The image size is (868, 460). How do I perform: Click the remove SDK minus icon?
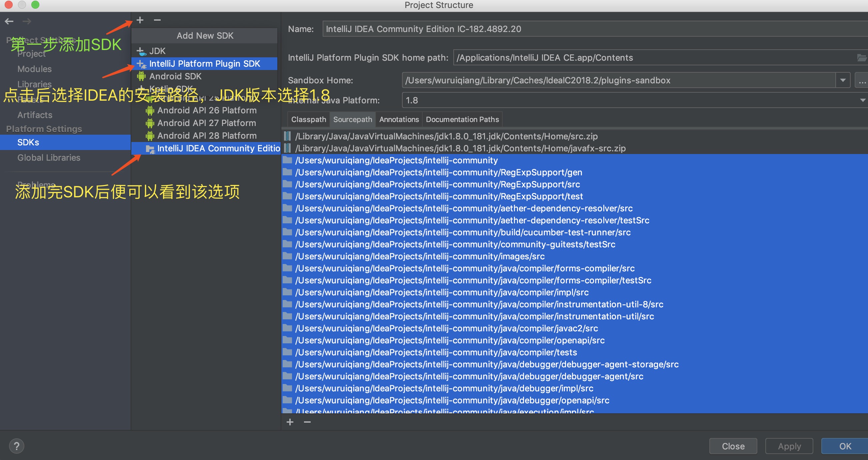pos(157,20)
